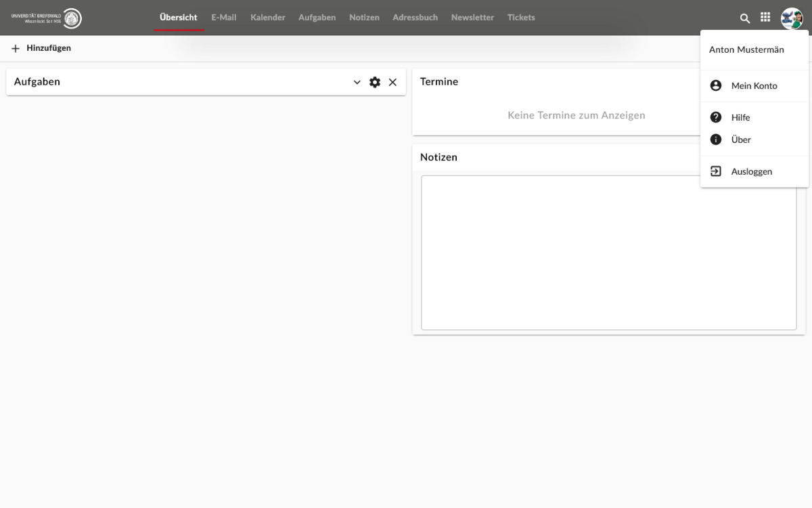Viewport: 812px width, 508px height.
Task: Open Mein Konto from user menu
Action: (754, 86)
